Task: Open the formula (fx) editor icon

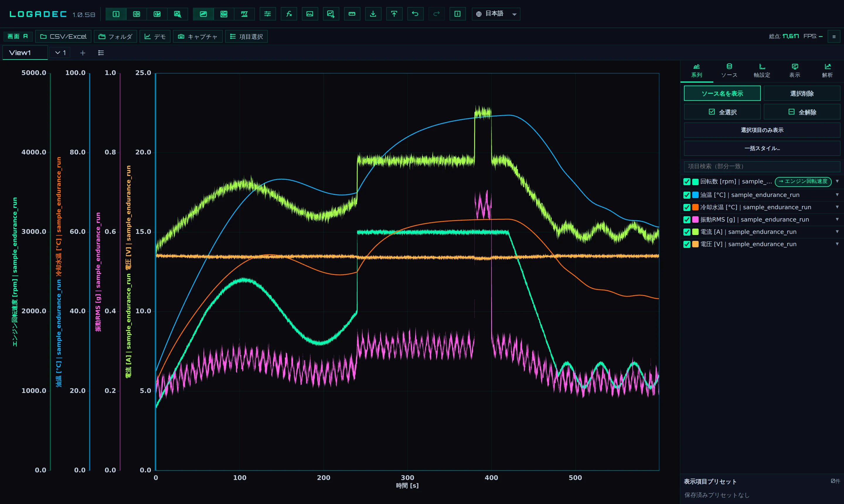Action: [x=289, y=14]
